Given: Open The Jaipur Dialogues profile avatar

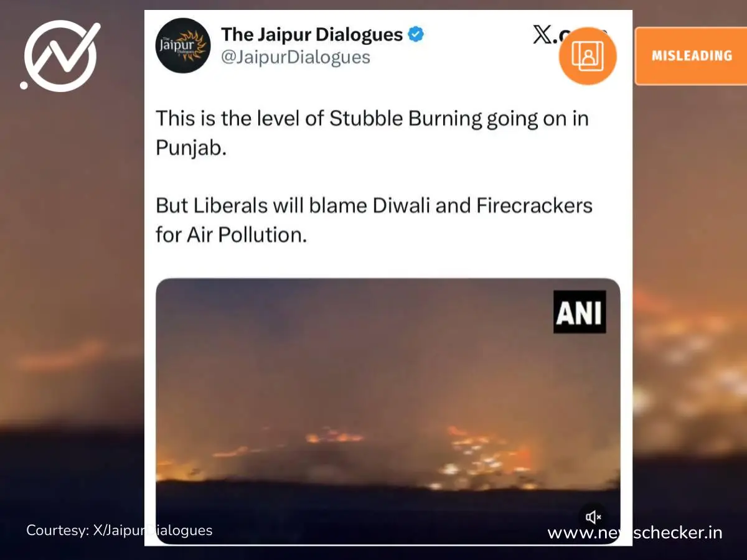Looking at the screenshot, I should (182, 45).
